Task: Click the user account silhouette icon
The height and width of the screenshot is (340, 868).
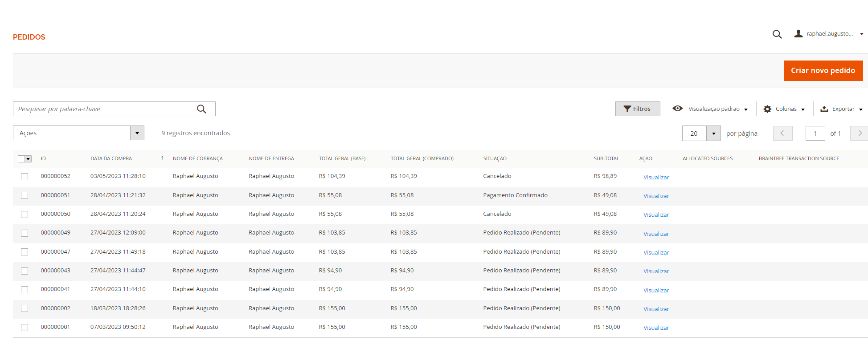Action: click(x=798, y=34)
